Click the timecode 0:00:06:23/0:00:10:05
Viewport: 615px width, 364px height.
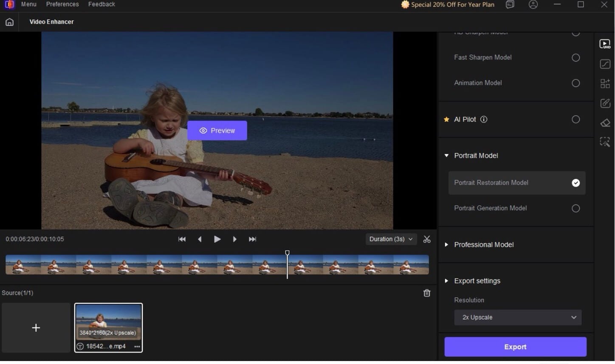(35, 239)
